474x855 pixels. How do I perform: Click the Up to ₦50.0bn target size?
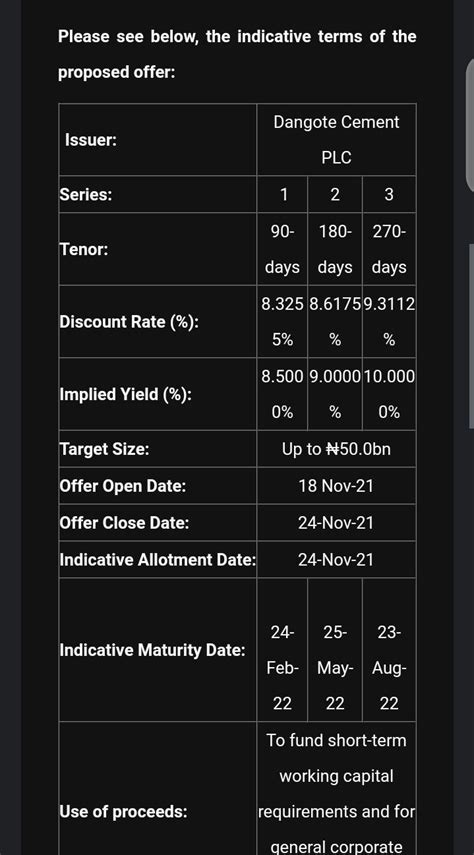[336, 449]
